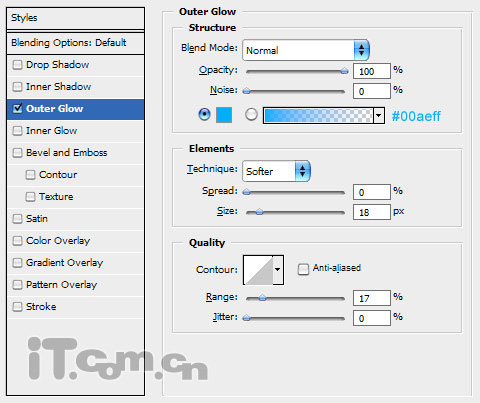Click the Range value field
Screen dimensions: 480x403
pyautogui.click(x=372, y=298)
